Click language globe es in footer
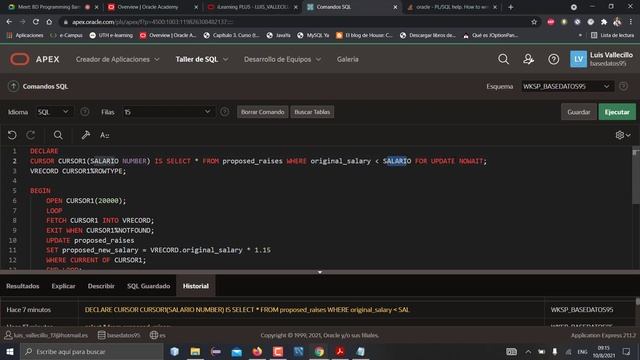640x360 pixels. [158, 335]
